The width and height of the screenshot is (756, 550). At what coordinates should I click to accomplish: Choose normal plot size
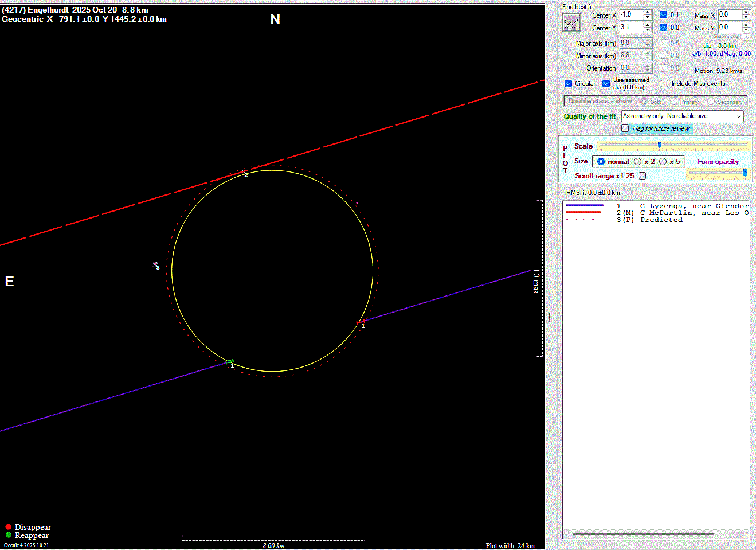tap(601, 162)
